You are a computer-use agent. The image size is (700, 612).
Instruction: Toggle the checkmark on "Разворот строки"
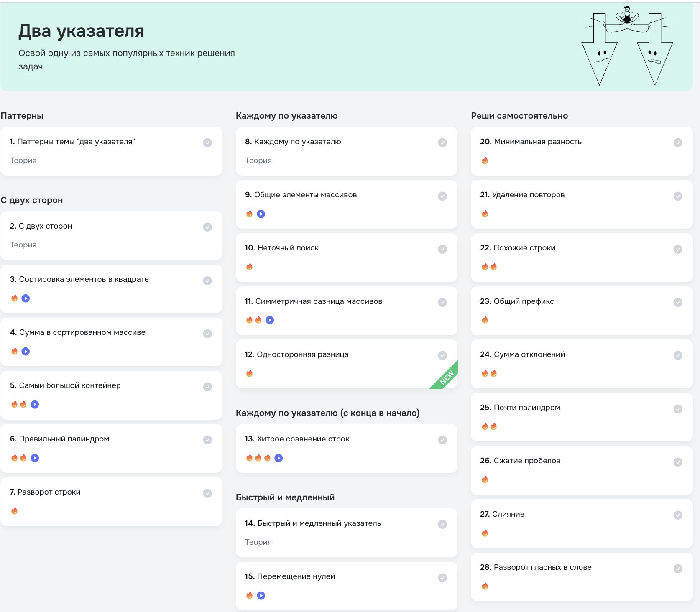(208, 493)
